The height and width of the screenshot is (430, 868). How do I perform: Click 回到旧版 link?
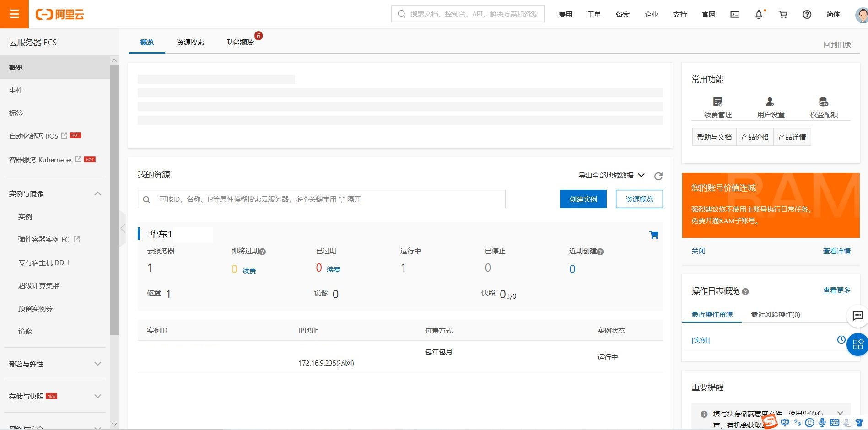(837, 44)
